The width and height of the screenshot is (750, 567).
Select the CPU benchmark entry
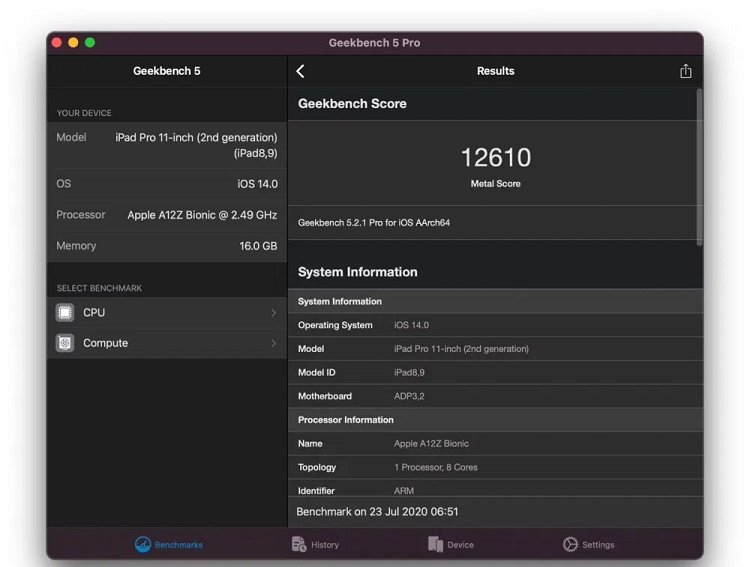pos(167,312)
